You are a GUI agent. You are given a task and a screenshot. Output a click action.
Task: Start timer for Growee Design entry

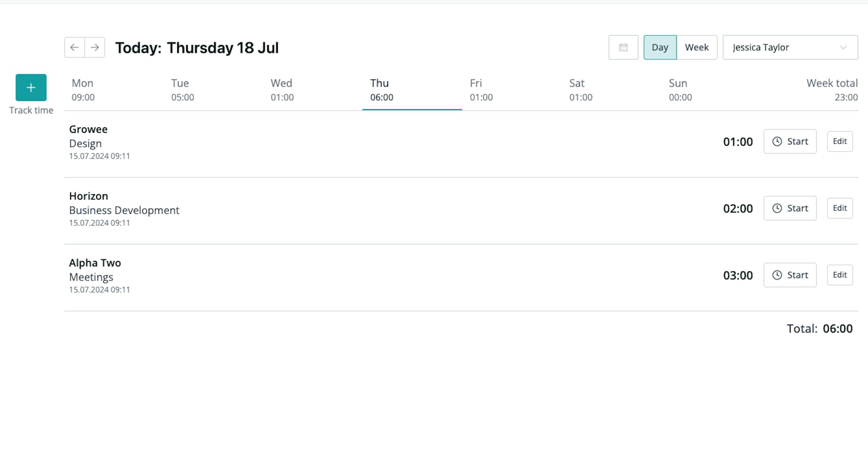(x=790, y=142)
